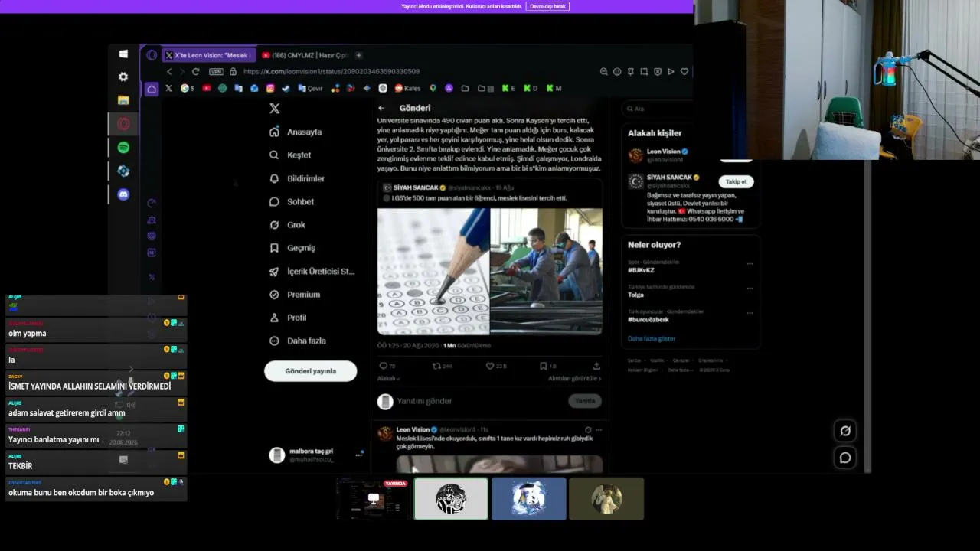Viewport: 980px width, 551px height.
Task: Open the Tolga trending topic
Action: click(635, 295)
